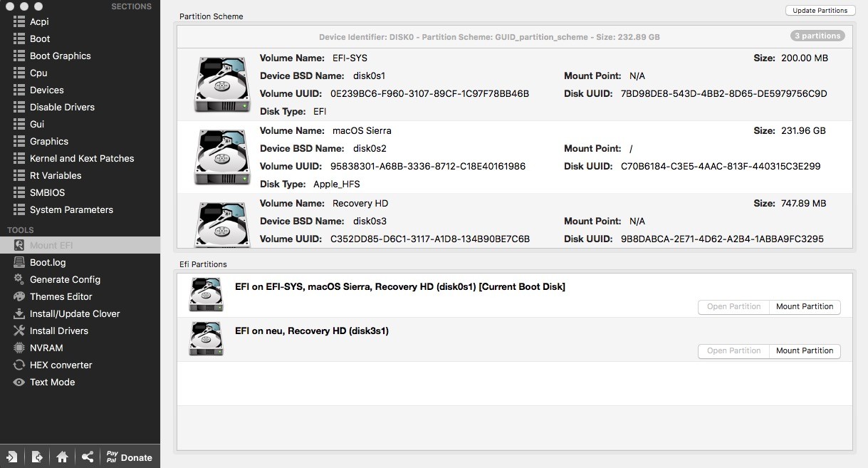The height and width of the screenshot is (468, 868).
Task: Select Rt Variables in the sidebar
Action: [80, 175]
